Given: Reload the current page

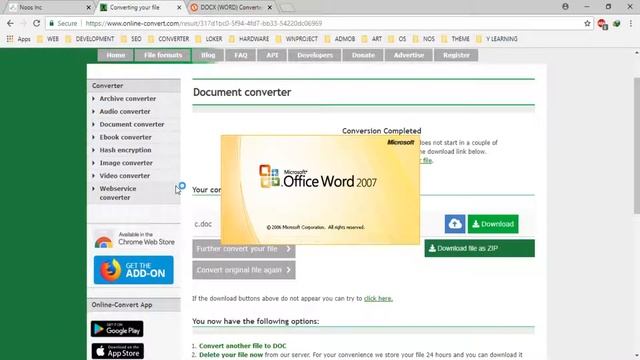Looking at the screenshot, I should click(x=36, y=23).
